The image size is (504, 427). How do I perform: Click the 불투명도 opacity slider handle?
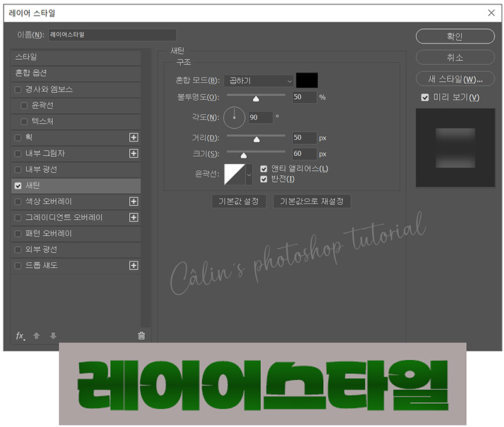click(256, 99)
